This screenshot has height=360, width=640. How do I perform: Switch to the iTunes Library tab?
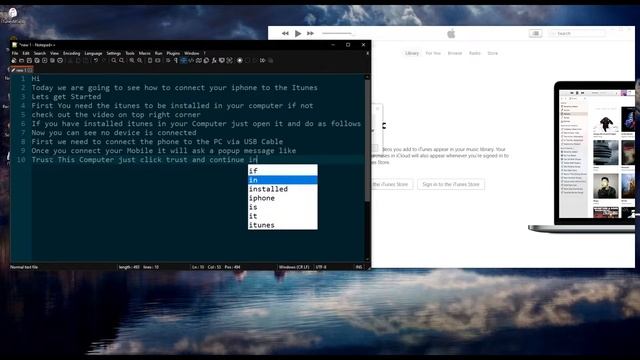412,53
